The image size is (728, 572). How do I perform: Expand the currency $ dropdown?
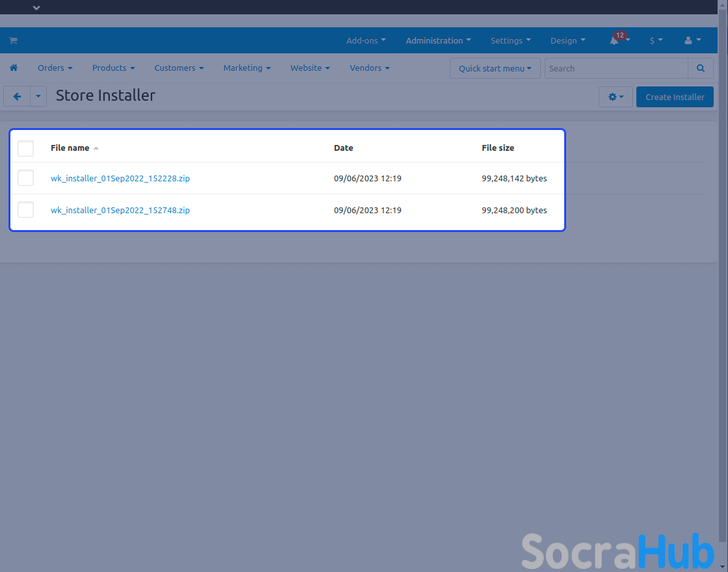[656, 40]
